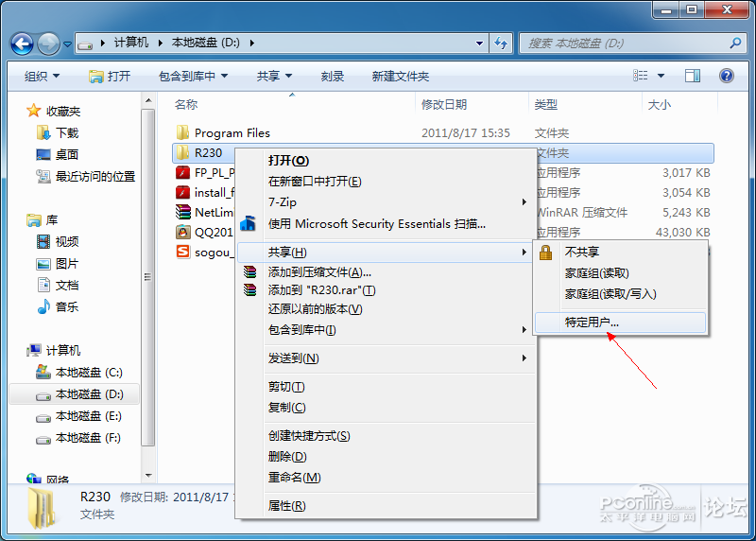Click 刻录 in the toolbar
Viewport: 756px width, 541px height.
pos(333,77)
